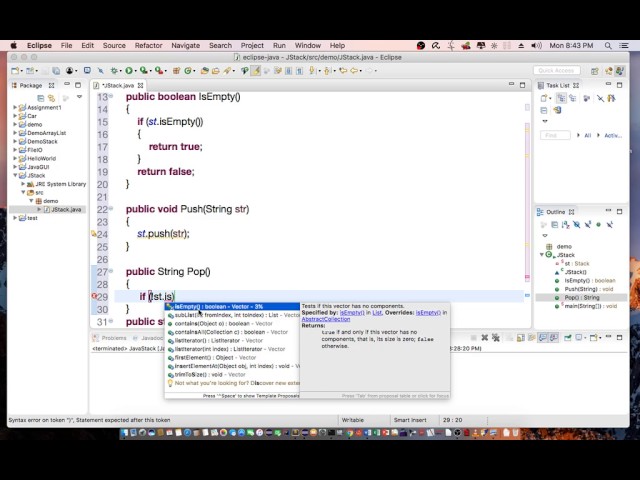This screenshot has height=480, width=640.
Task: Open the Refactor menu
Action: coord(148,46)
